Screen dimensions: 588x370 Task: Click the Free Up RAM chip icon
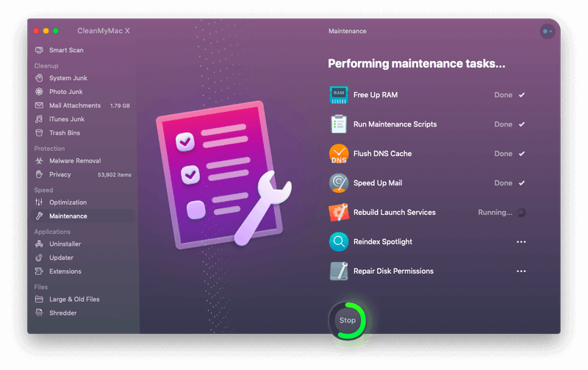coord(339,95)
